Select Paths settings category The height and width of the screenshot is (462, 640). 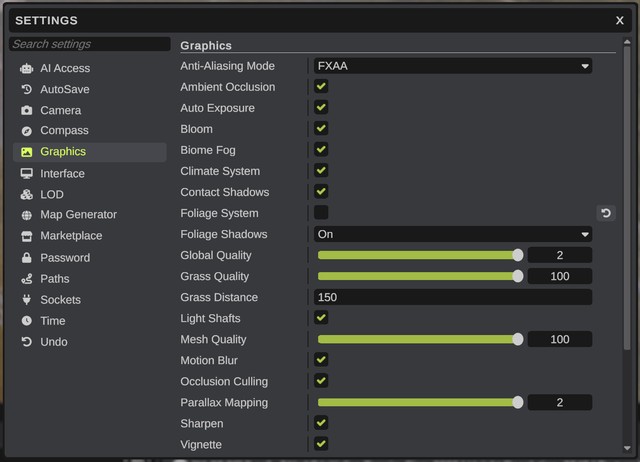89,279
